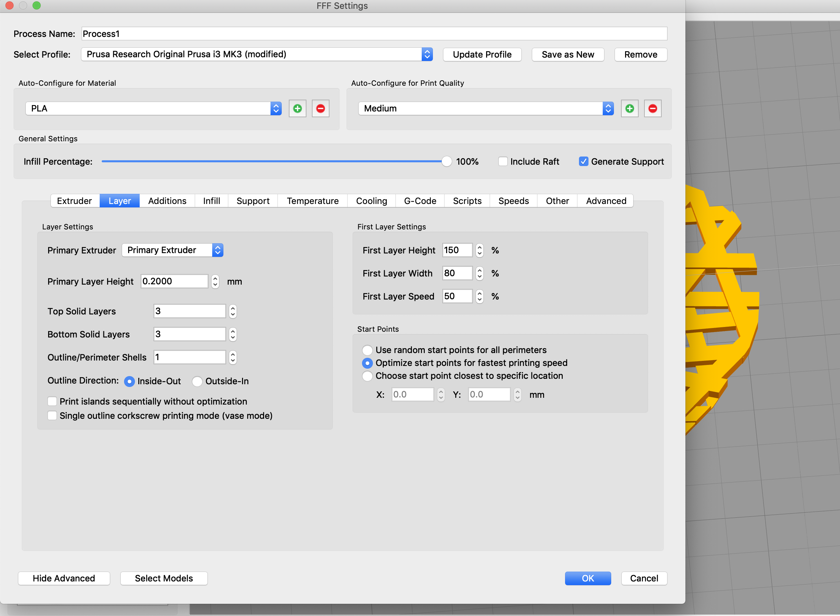Image resolution: width=840 pixels, height=616 pixels.
Task: Click the First Layer Speed stepper
Action: 480,296
